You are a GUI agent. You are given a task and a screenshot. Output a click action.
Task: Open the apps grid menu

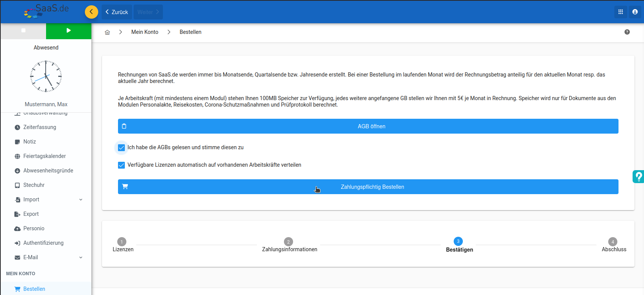click(x=620, y=12)
